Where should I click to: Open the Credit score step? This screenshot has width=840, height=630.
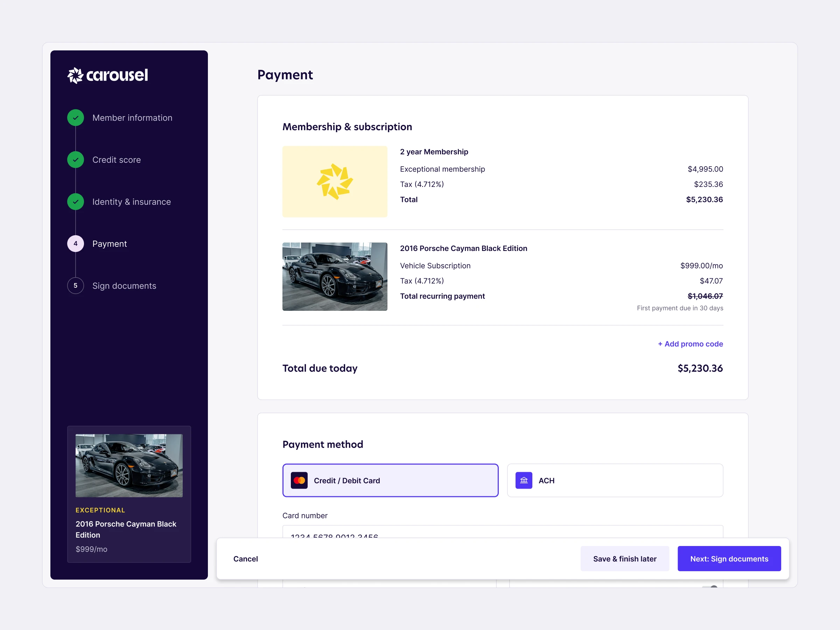pos(117,160)
